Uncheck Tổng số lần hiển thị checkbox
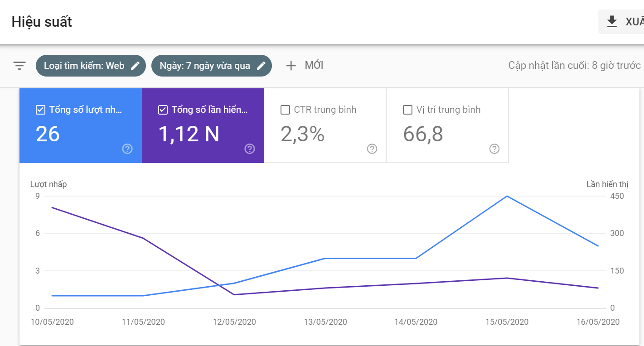 (163, 110)
